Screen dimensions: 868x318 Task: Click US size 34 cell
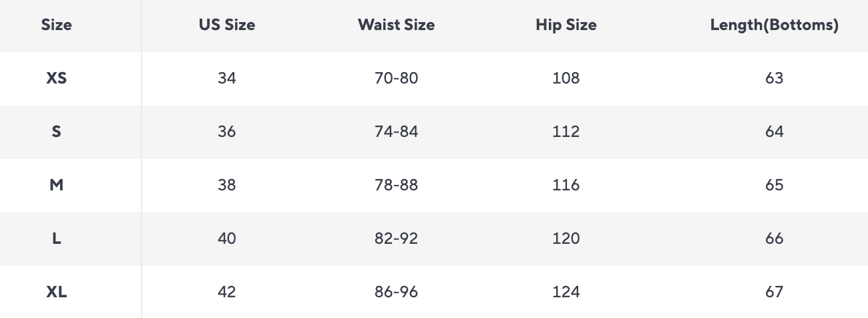227,78
